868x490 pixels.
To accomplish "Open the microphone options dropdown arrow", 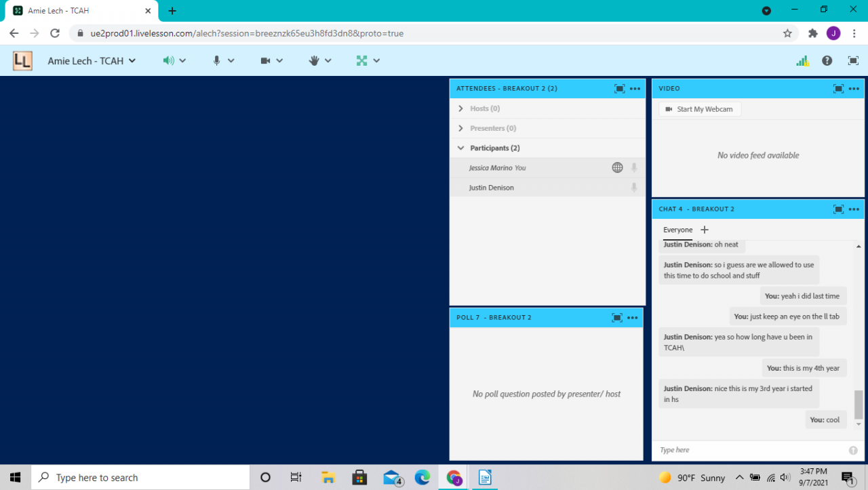I will [231, 60].
